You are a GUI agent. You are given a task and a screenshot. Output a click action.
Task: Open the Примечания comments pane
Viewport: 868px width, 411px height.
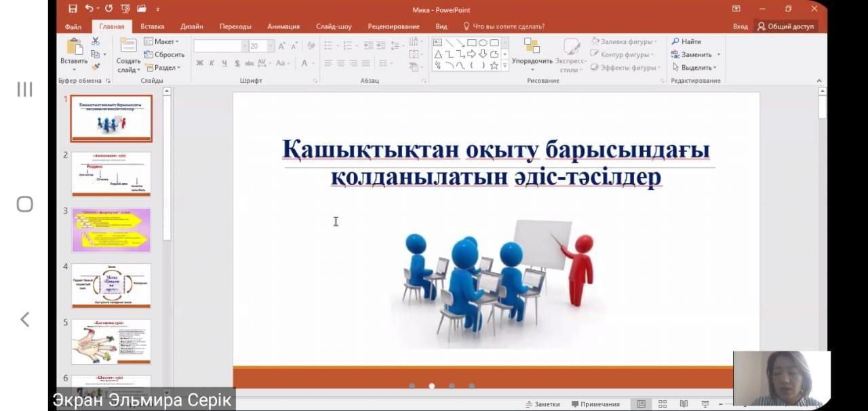tap(595, 404)
